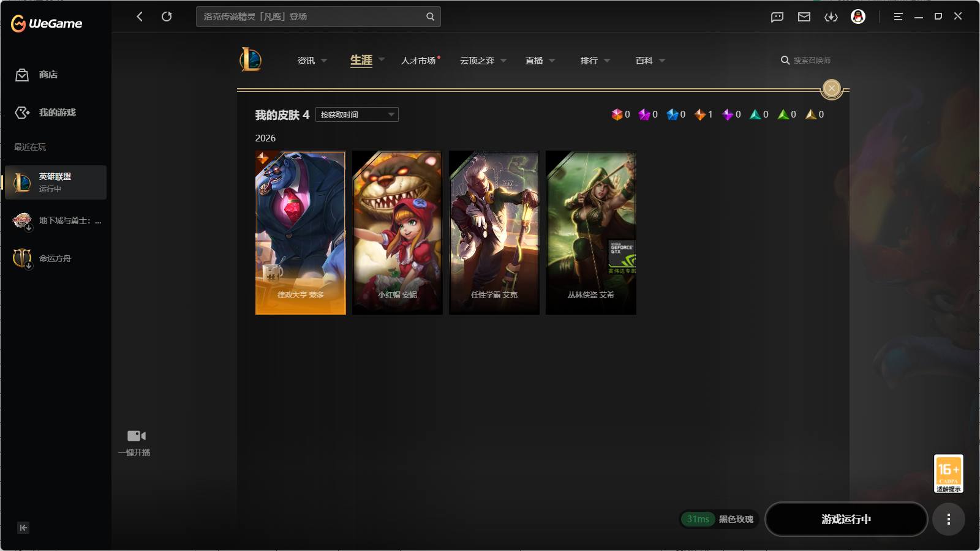Image resolution: width=980 pixels, height=551 pixels.
Task: Click the 命运方舟 game icon
Action: [x=22, y=258]
